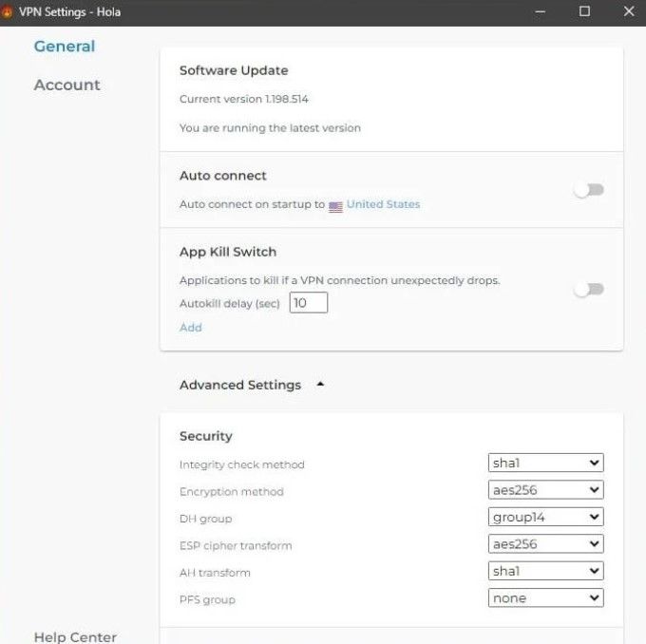Screen dimensions: 646x644
Task: Open the DH group dropdown
Action: click(546, 517)
